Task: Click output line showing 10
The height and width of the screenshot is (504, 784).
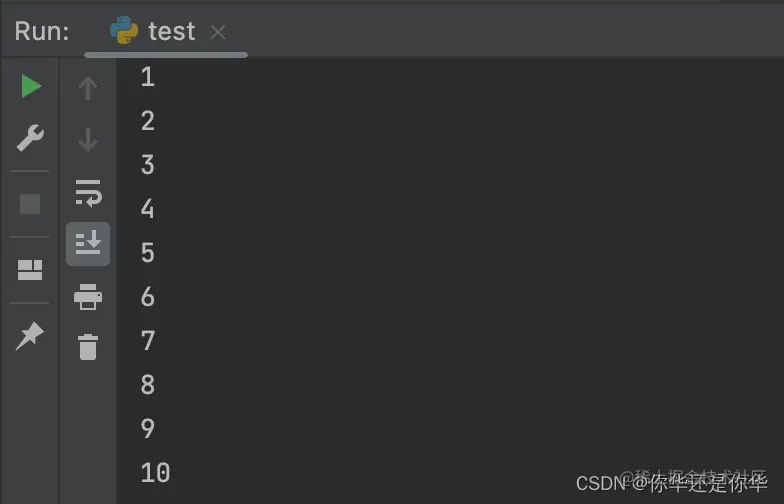Action: click(156, 473)
